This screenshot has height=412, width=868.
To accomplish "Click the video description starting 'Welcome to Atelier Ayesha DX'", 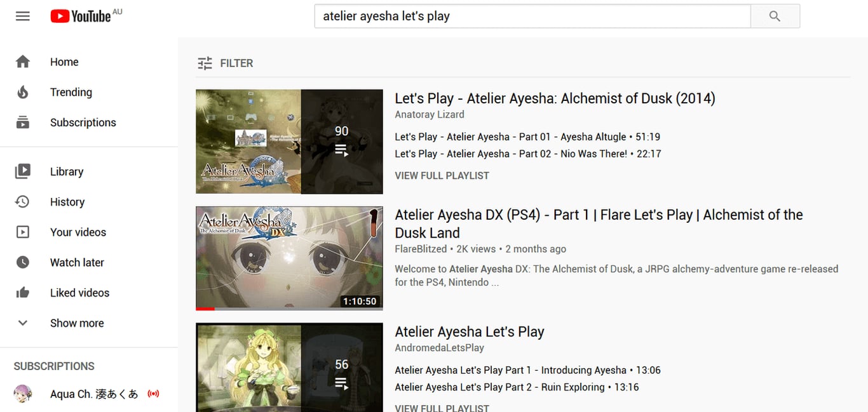I will pyautogui.click(x=616, y=276).
